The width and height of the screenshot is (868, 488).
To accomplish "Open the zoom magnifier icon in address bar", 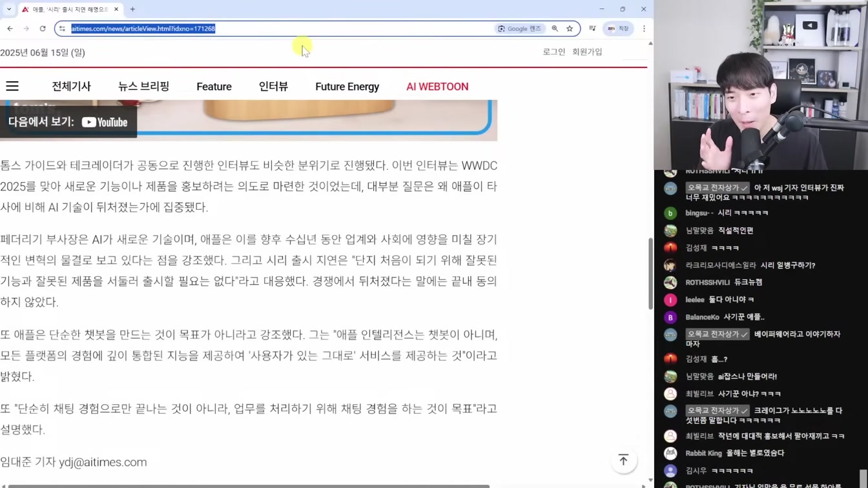I will point(555,28).
